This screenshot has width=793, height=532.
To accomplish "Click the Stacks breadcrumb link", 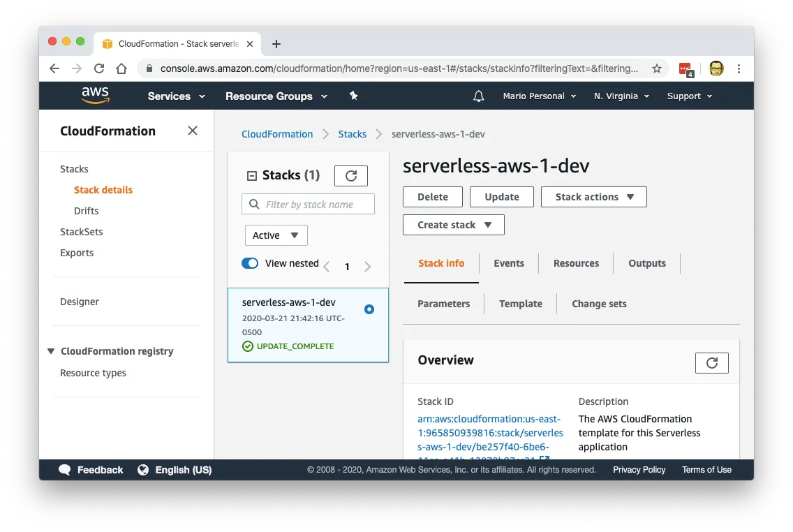I will coord(352,134).
